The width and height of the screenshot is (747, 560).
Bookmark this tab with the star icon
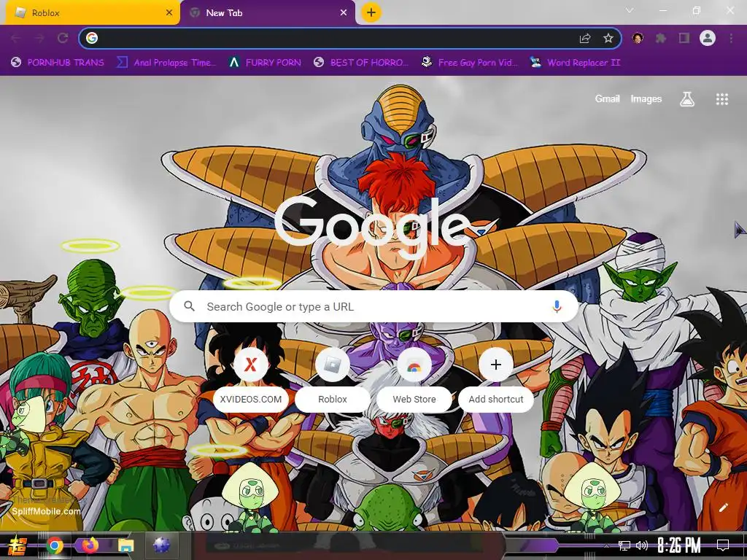tap(608, 38)
